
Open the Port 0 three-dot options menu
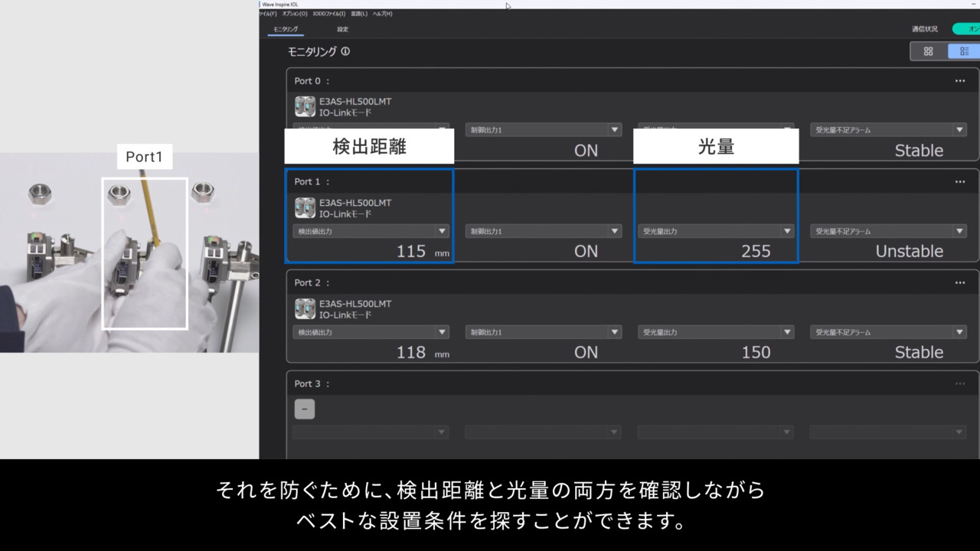(959, 81)
